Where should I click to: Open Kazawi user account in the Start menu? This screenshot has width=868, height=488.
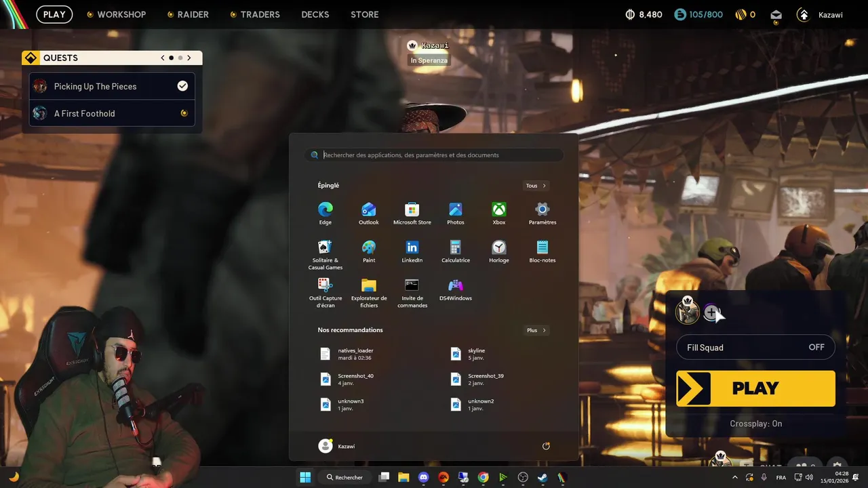pyautogui.click(x=337, y=446)
